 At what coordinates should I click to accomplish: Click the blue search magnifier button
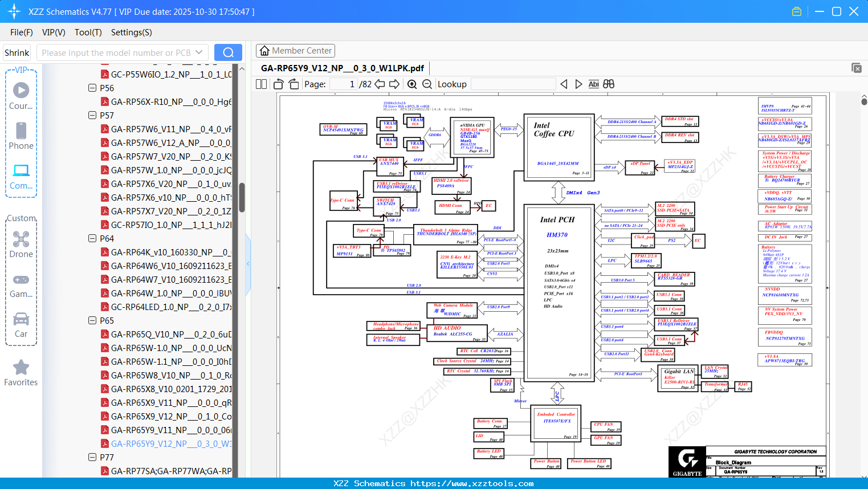tap(228, 52)
